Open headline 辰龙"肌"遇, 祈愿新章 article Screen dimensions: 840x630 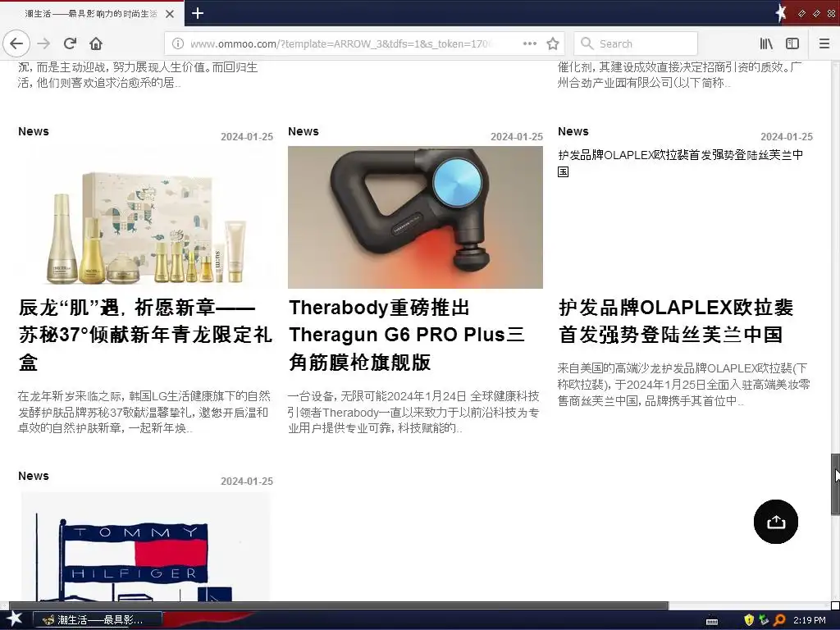point(145,335)
